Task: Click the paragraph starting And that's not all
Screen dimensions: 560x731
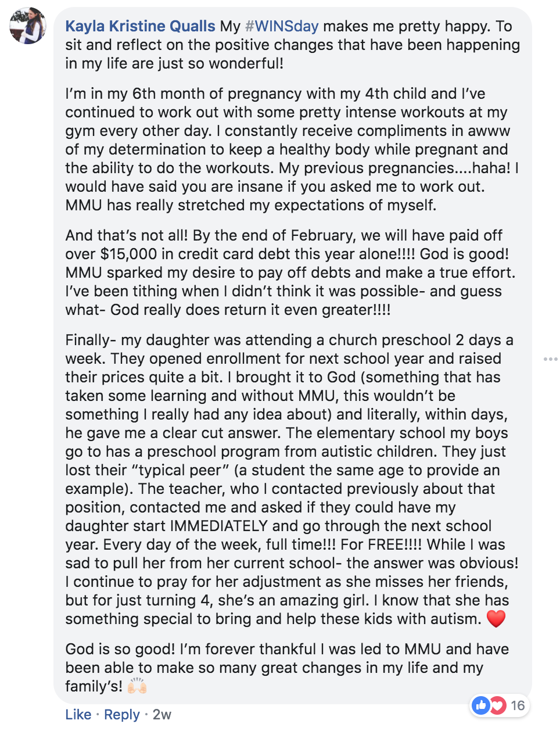Action: click(x=290, y=273)
